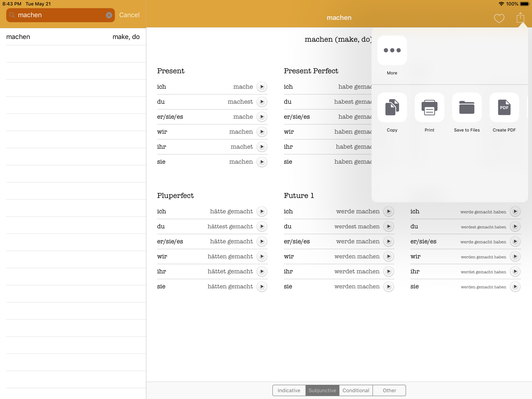Screen dimensions: 532x399
Task: Switch to the Indicative tab
Action: 289,390
